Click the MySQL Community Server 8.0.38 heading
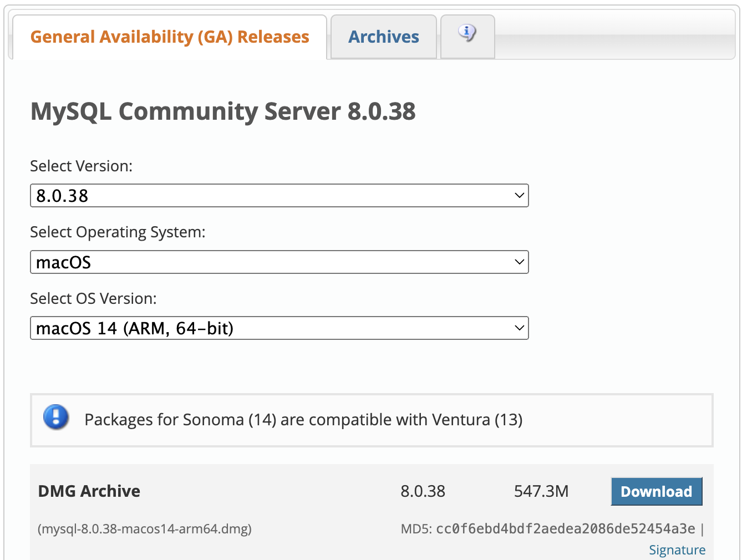This screenshot has width=742, height=560. pyautogui.click(x=223, y=111)
